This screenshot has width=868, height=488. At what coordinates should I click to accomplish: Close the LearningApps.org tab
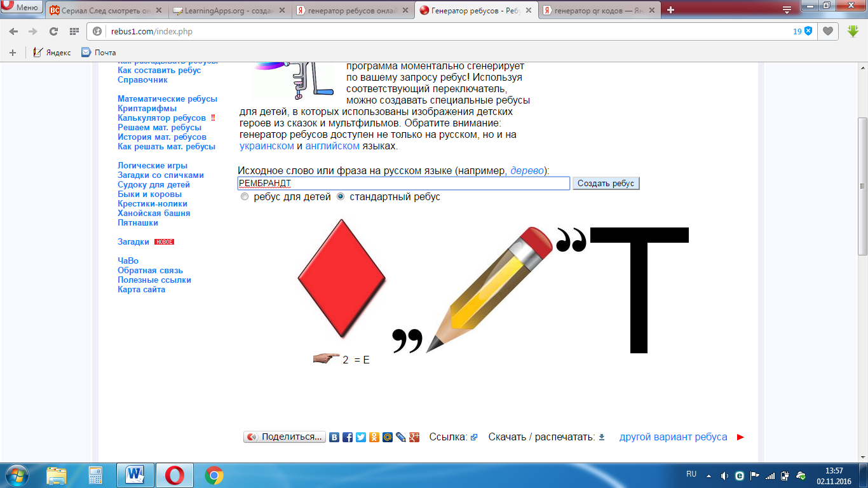point(282,10)
